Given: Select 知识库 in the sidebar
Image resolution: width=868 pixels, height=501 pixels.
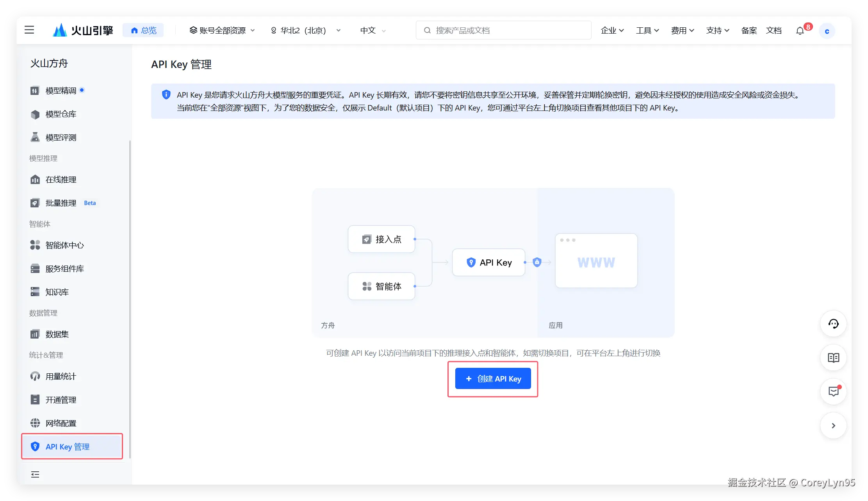Looking at the screenshot, I should coord(57,292).
